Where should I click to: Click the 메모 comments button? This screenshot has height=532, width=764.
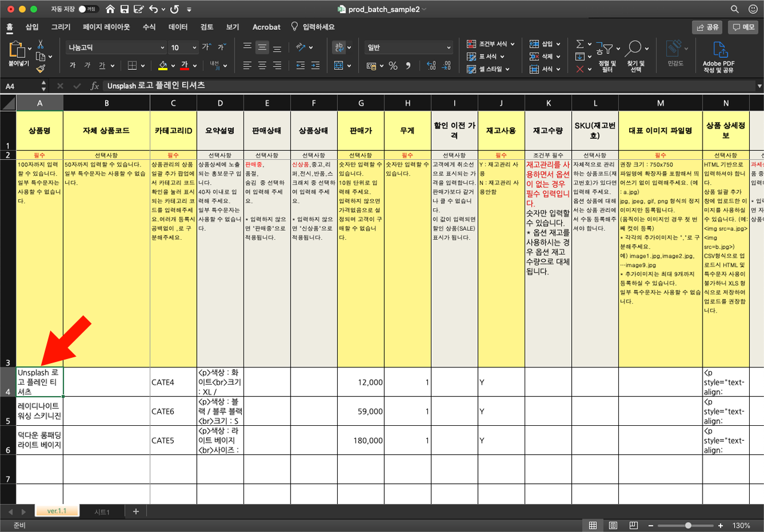[743, 27]
